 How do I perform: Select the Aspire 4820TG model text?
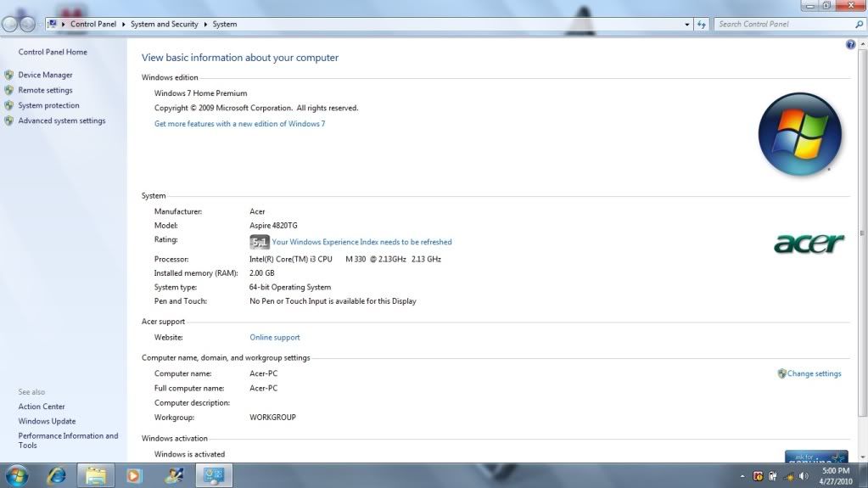[x=273, y=226]
